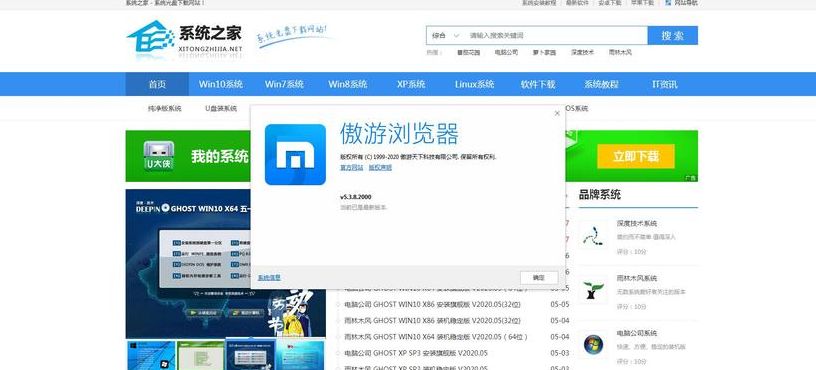Open the 系统安装教程 top bar link
This screenshot has height=370, width=816.
(540, 3)
